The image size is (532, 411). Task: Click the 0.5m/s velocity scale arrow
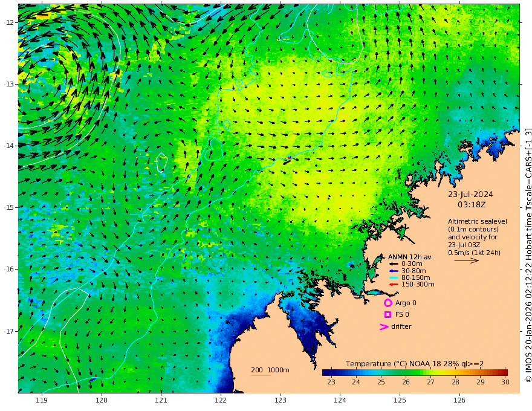click(x=467, y=261)
